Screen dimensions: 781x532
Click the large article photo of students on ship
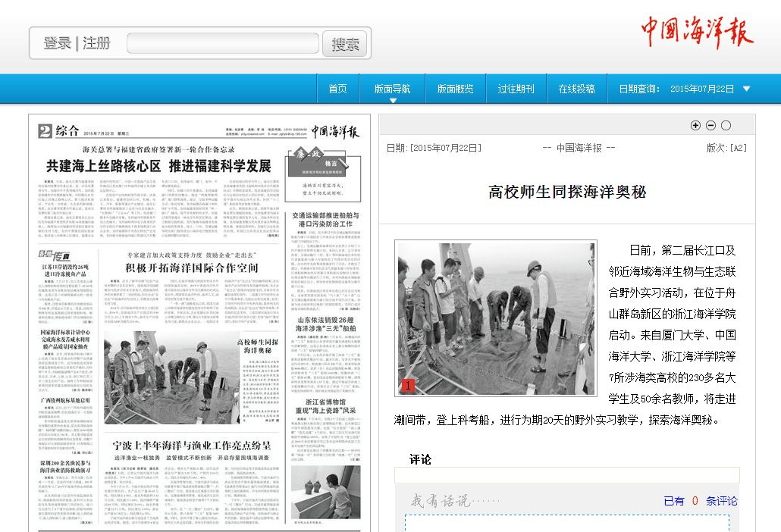click(496, 318)
